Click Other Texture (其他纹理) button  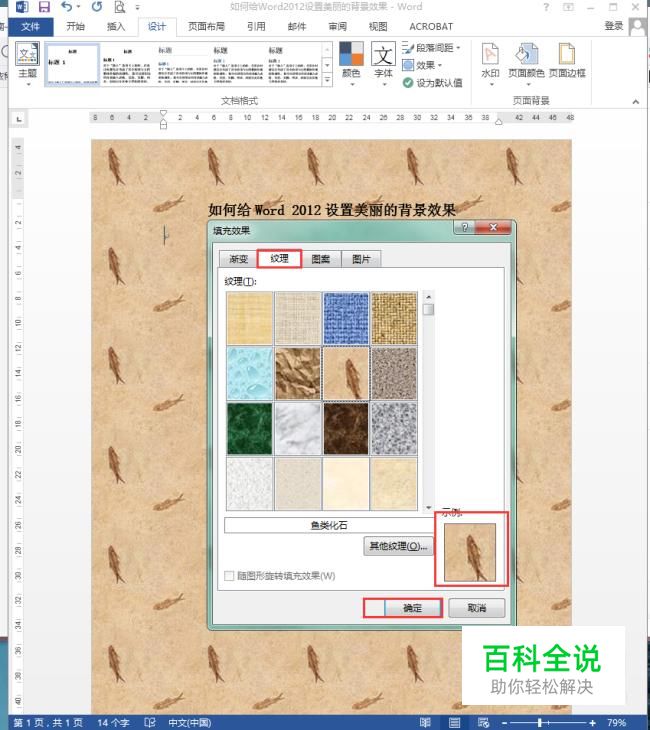click(x=398, y=546)
